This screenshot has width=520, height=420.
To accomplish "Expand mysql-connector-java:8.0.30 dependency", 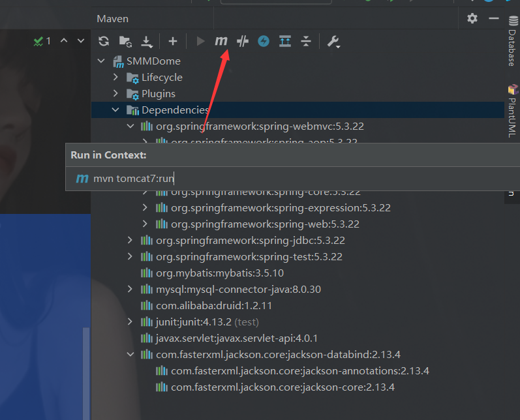I will click(x=130, y=289).
